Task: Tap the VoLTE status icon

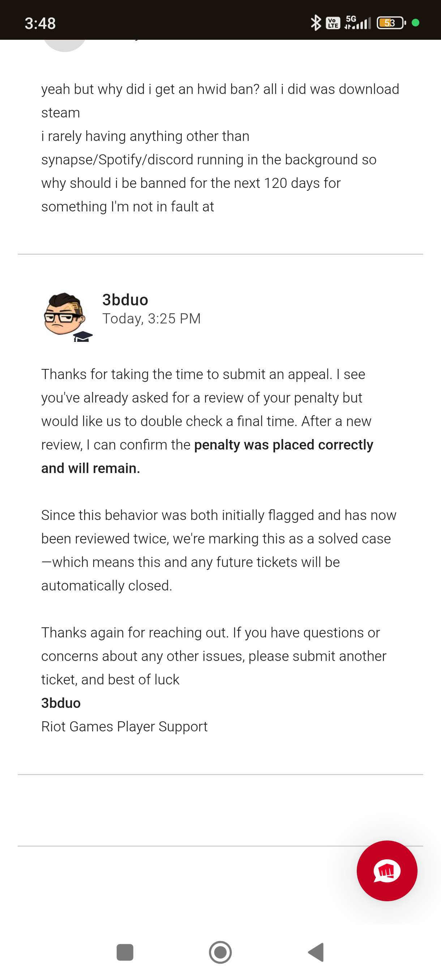Action: click(x=333, y=23)
